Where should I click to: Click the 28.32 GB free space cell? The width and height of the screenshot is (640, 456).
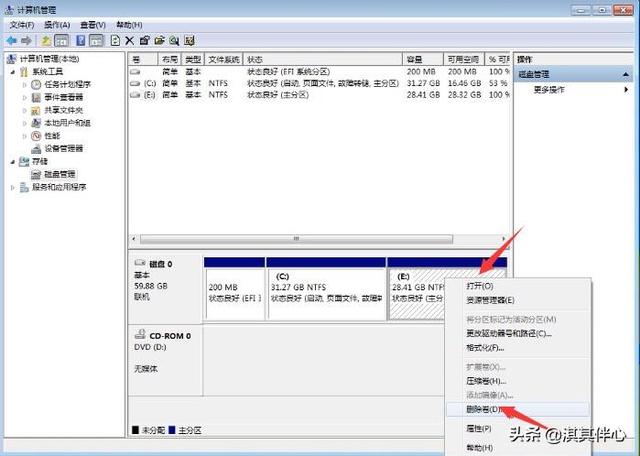click(464, 95)
